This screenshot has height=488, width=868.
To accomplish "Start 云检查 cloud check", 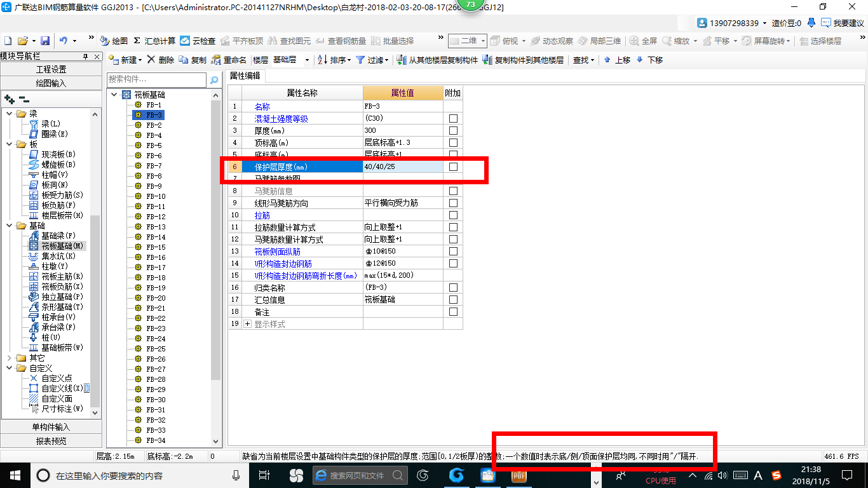I will point(198,41).
